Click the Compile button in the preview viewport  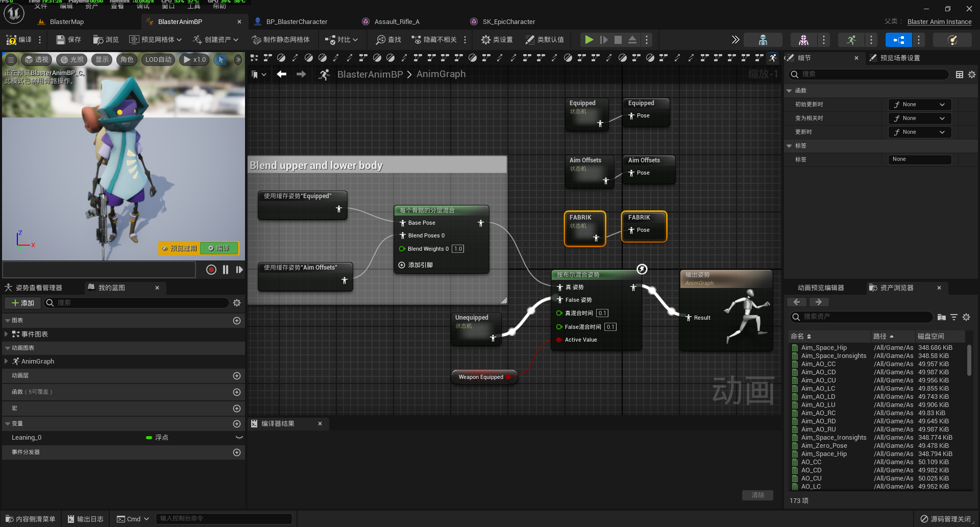[x=219, y=248]
